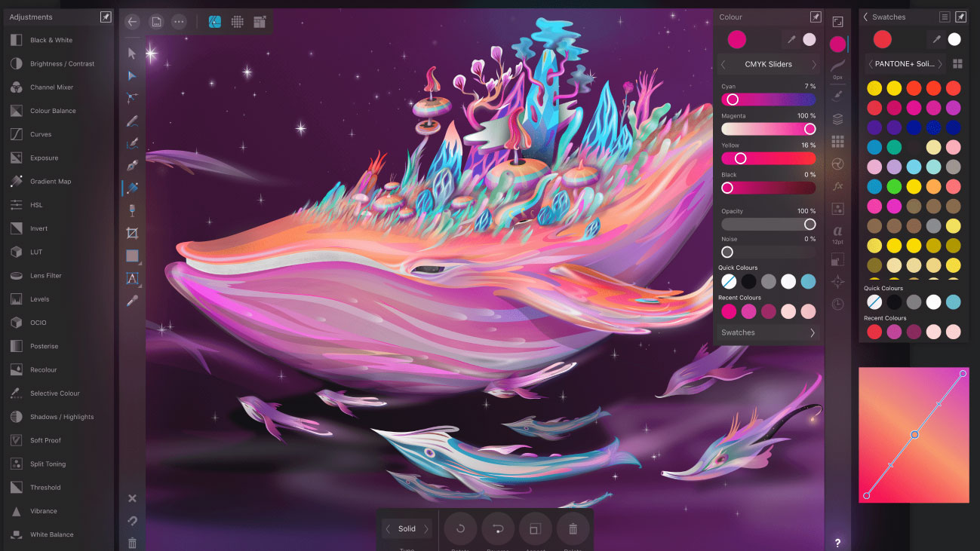Delete the gradient using the trash button
980x551 pixels.
573,528
